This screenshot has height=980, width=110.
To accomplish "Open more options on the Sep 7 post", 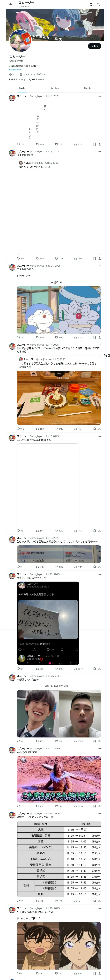I will point(99,151).
